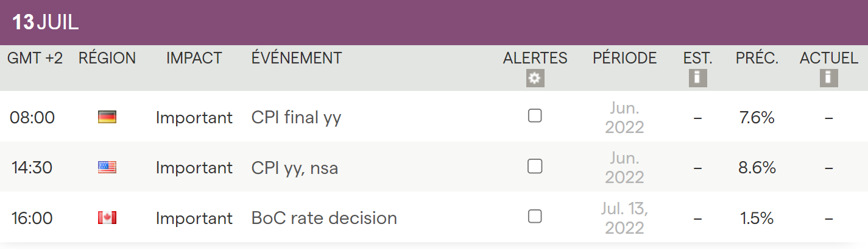The image size is (868, 249).
Task: Click the IMPACT column header
Action: (x=194, y=59)
